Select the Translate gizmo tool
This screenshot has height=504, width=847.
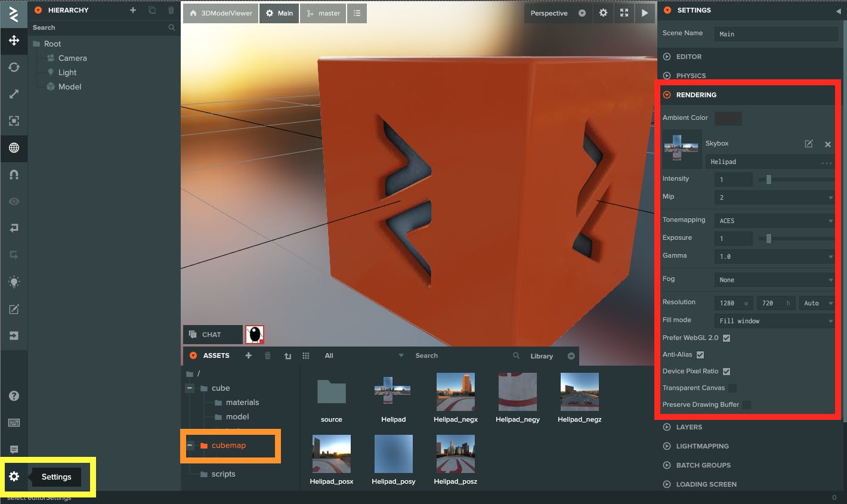14,41
